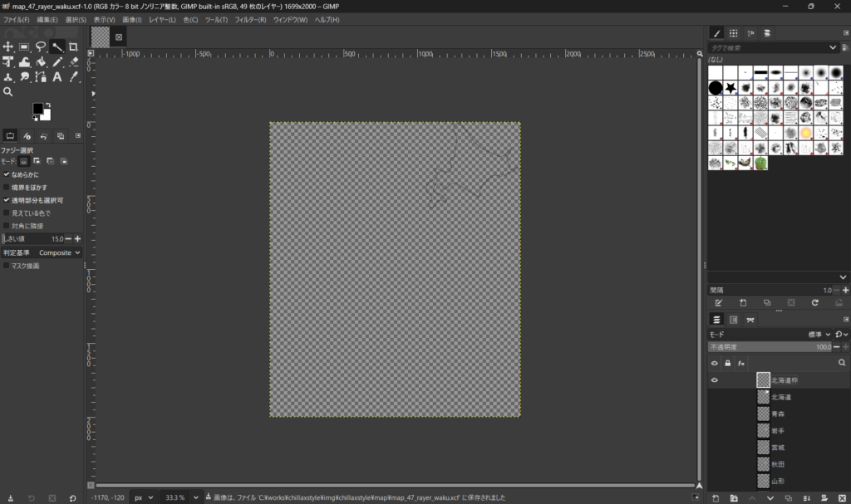Viewport: 851px width, 504px height.
Task: Enable the 境界をぼかす checkbox
Action: point(7,188)
